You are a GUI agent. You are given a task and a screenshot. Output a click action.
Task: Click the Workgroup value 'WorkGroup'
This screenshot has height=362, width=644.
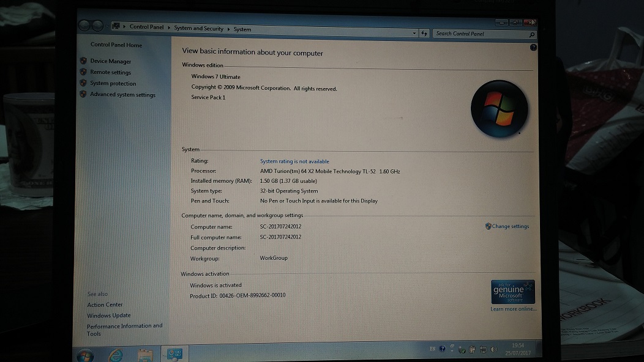[274, 258]
